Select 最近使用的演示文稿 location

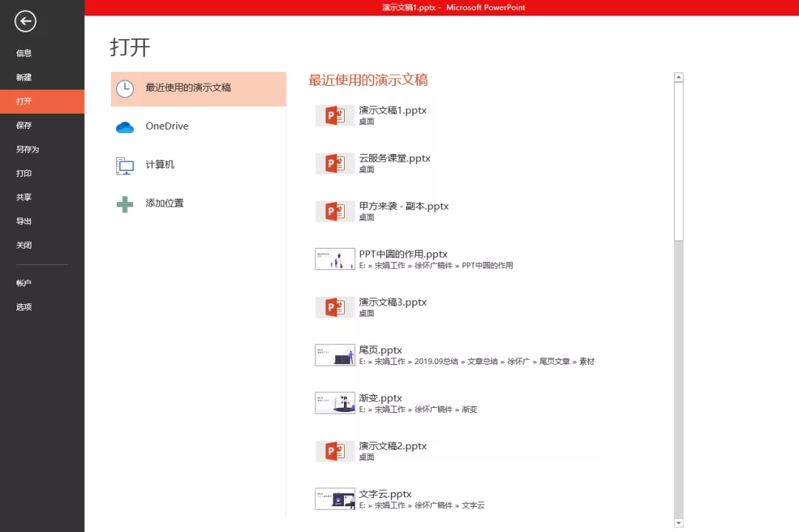tap(198, 90)
